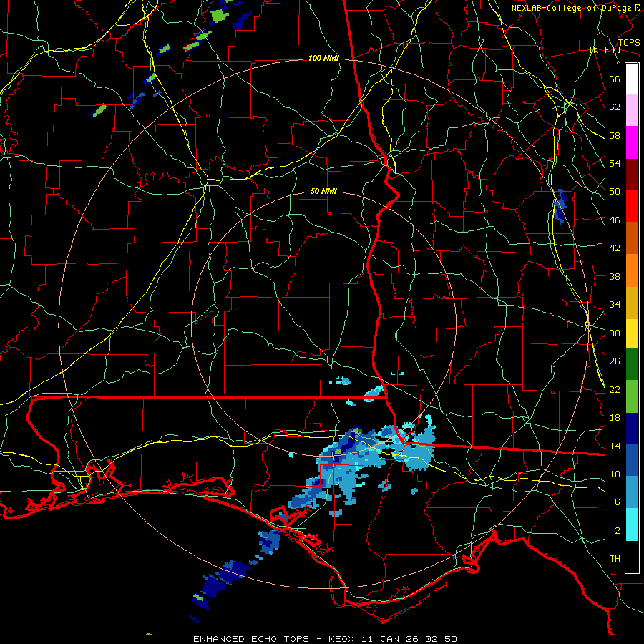Click the "62" legend label

(x=615, y=107)
